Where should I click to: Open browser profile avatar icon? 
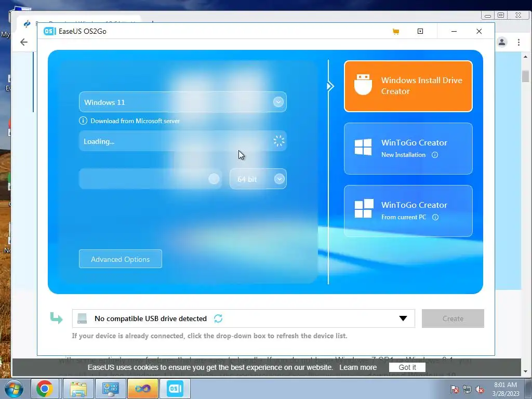point(502,42)
